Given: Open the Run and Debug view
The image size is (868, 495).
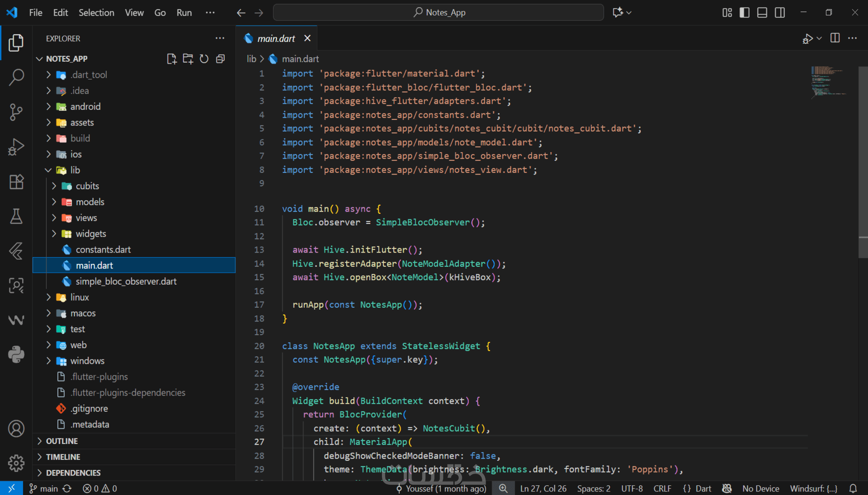Looking at the screenshot, I should (16, 147).
